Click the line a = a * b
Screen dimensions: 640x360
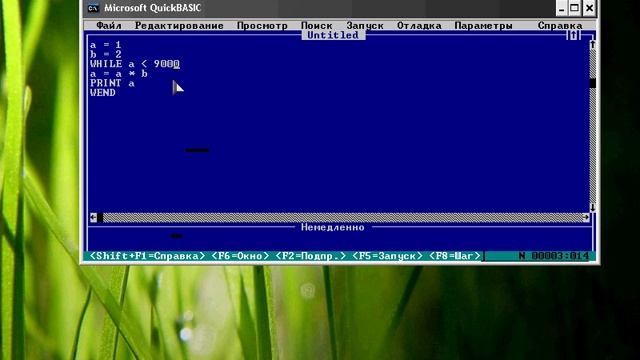tap(119, 74)
